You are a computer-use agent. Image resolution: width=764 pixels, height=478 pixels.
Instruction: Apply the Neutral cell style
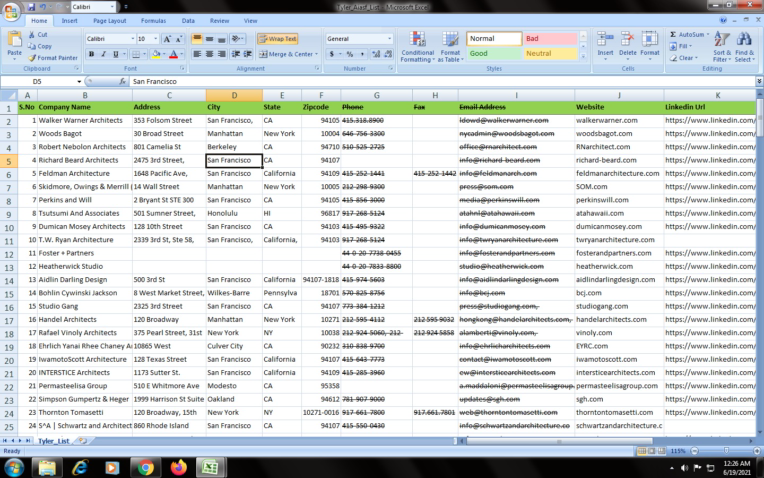(x=551, y=54)
